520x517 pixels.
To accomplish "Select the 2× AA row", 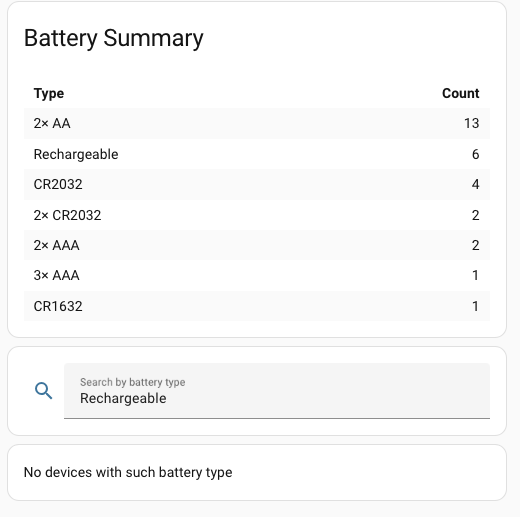I will pyautogui.click(x=257, y=123).
